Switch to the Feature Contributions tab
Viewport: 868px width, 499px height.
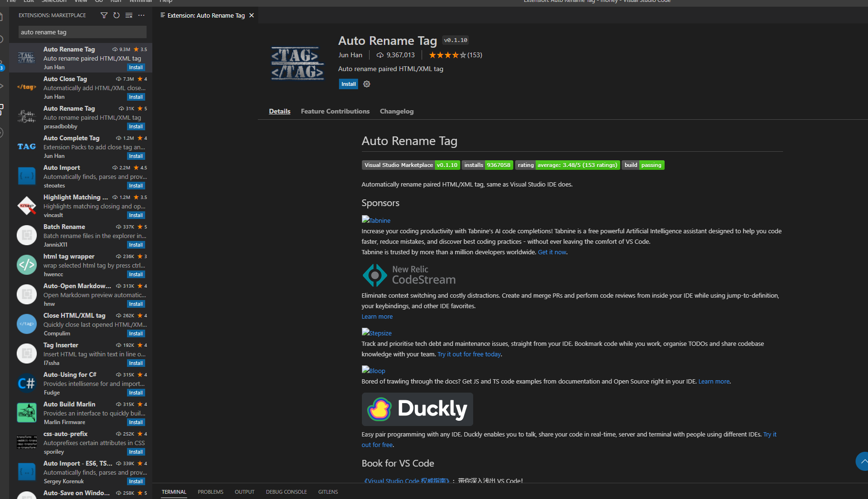tap(335, 111)
